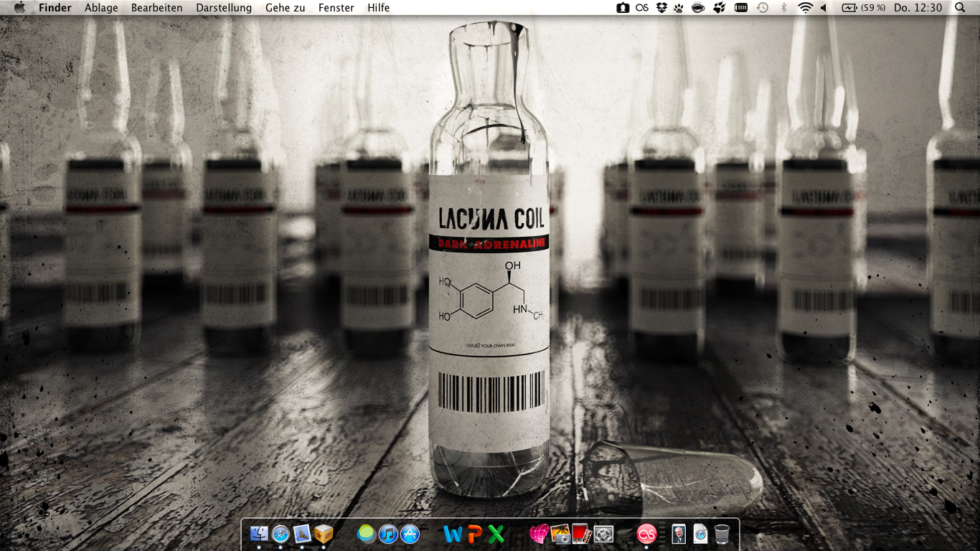Open the pink wireframe heart app
The height and width of the screenshot is (551, 980).
pos(539,534)
